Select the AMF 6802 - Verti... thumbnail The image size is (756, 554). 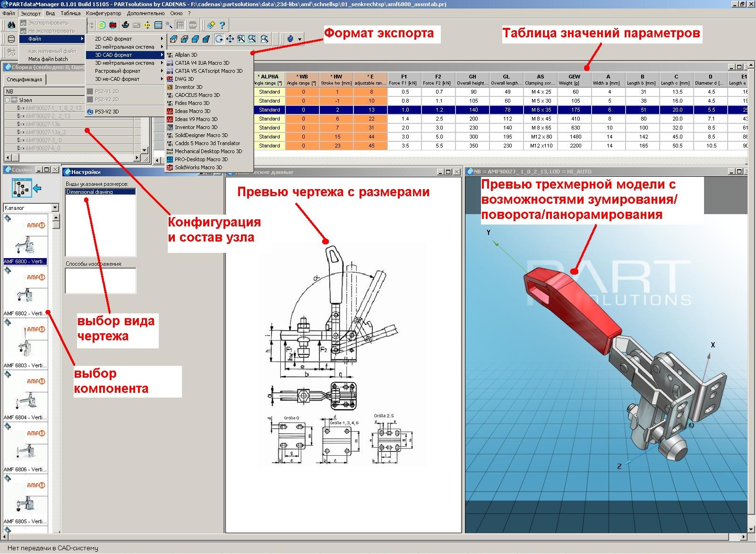pyautogui.click(x=26, y=291)
